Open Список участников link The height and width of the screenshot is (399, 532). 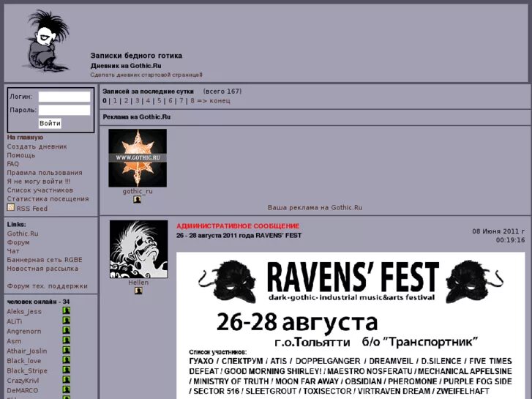click(x=40, y=190)
